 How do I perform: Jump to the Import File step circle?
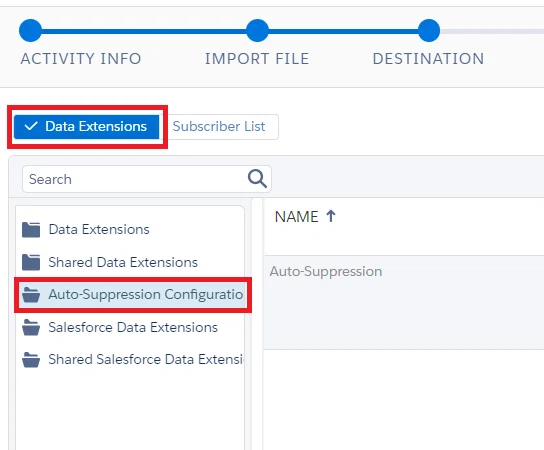257,31
